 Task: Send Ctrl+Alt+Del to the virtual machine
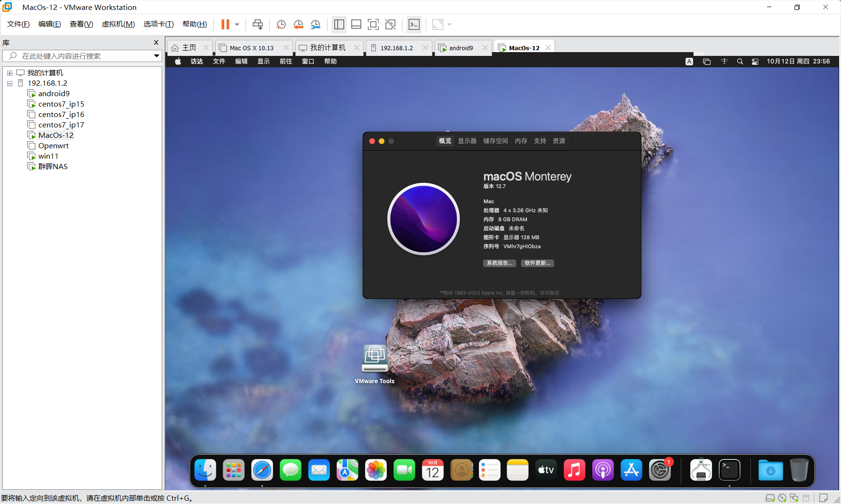(257, 24)
